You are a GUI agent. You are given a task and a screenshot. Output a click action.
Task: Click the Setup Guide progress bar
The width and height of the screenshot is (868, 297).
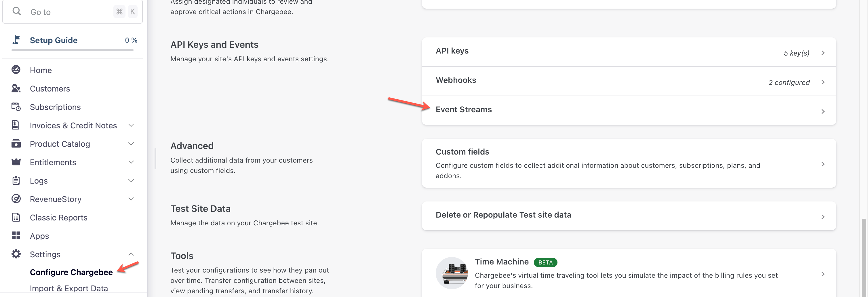click(x=73, y=50)
